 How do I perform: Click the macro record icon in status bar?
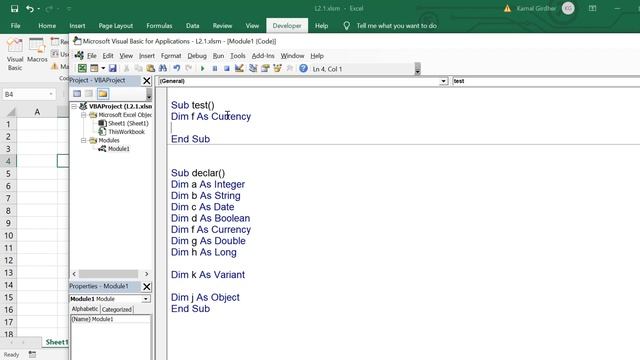[32, 354]
